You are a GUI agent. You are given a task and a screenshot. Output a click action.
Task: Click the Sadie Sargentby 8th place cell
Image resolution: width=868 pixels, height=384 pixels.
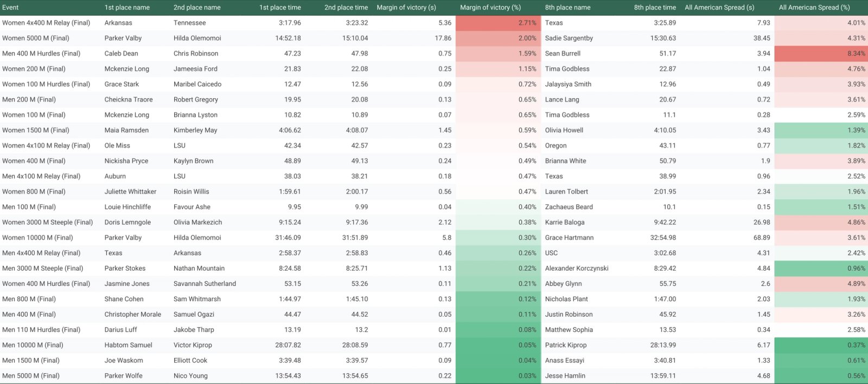click(569, 38)
